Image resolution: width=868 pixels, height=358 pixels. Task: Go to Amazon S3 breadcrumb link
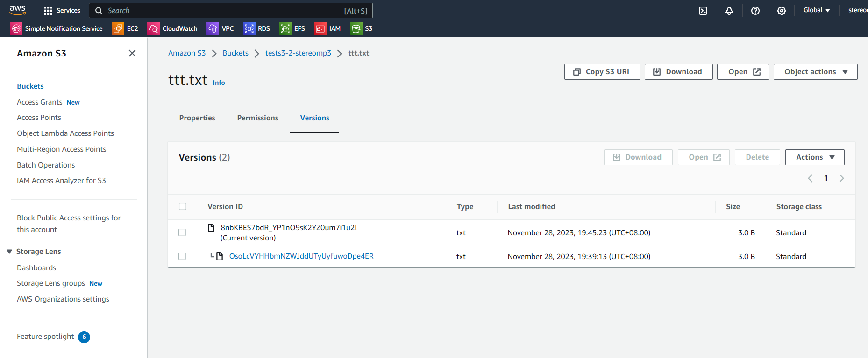(187, 53)
